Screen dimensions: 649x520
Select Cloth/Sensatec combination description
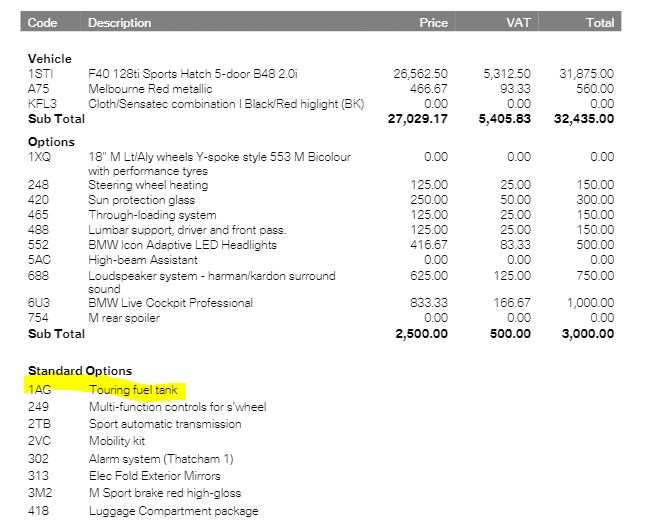226,104
